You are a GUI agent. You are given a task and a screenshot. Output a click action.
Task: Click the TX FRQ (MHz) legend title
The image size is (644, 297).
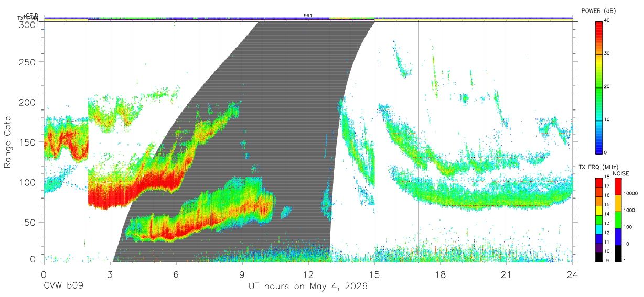pyautogui.click(x=599, y=167)
